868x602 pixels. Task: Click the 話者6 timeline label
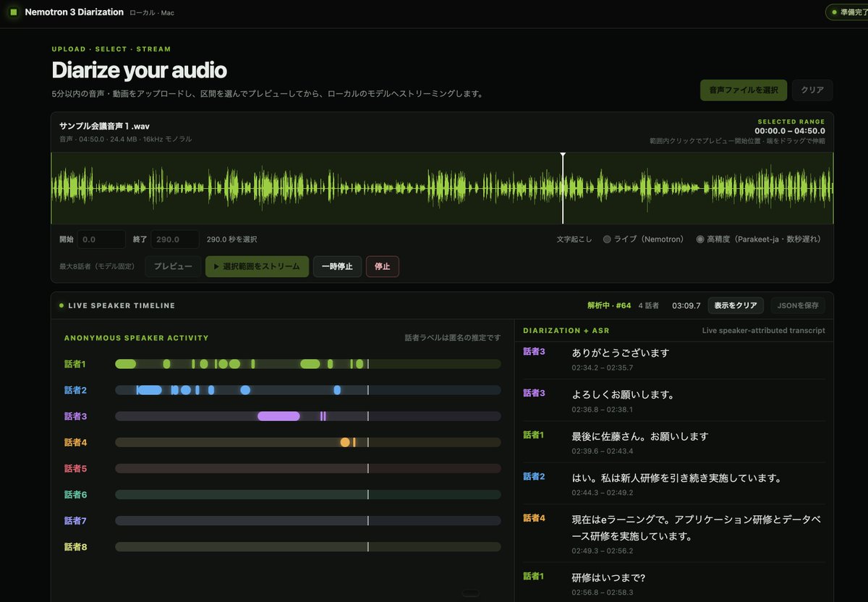[75, 494]
